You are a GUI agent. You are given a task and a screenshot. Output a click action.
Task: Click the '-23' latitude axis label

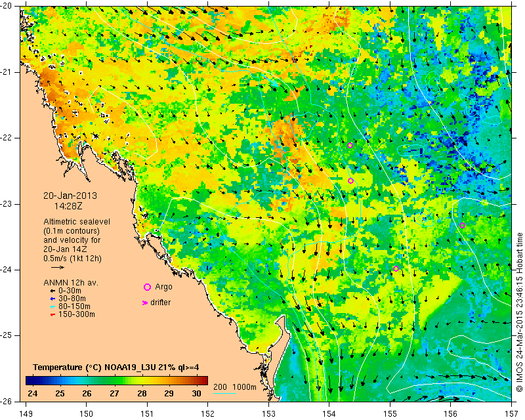(6, 204)
